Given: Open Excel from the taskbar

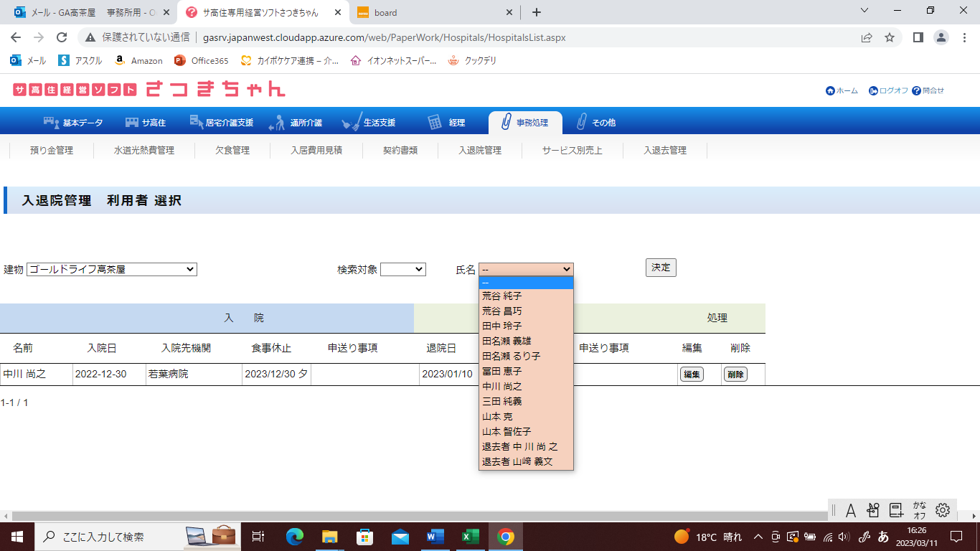Looking at the screenshot, I should coord(470,537).
